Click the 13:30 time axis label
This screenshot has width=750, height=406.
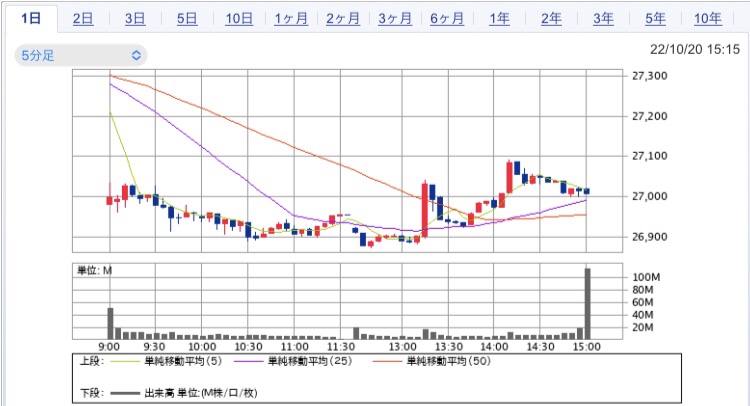(449, 347)
